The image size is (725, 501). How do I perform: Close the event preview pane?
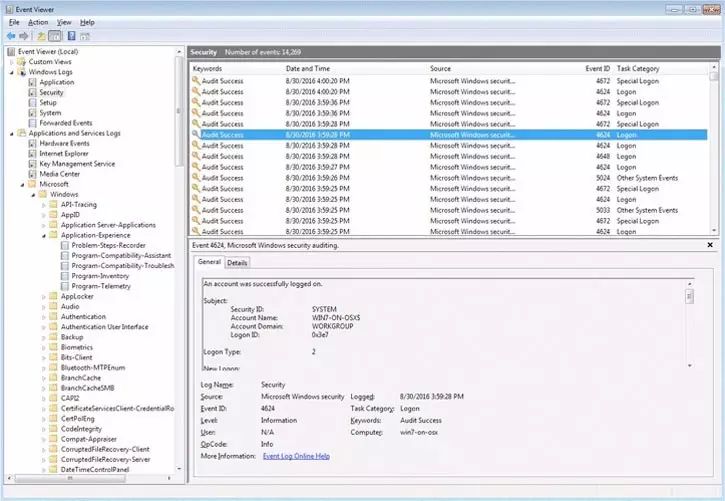tap(710, 245)
